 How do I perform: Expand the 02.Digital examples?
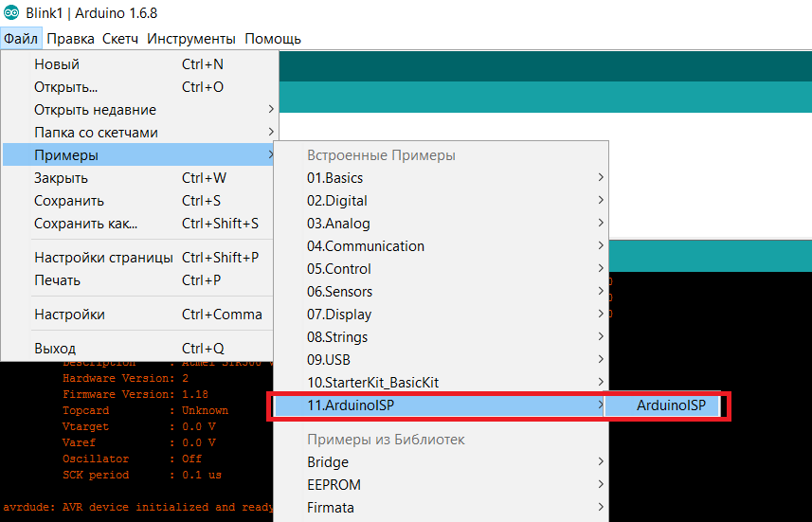(x=441, y=201)
